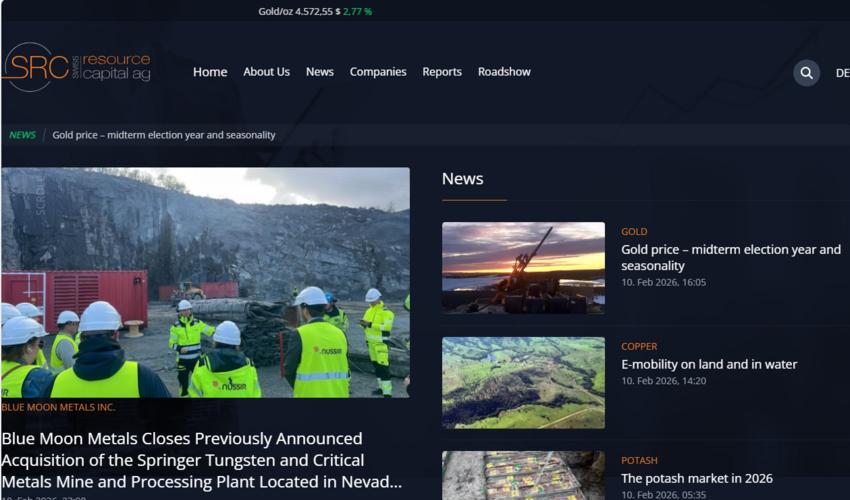This screenshot has width=850, height=500.
Task: Open the search magnifier icon
Action: click(806, 73)
